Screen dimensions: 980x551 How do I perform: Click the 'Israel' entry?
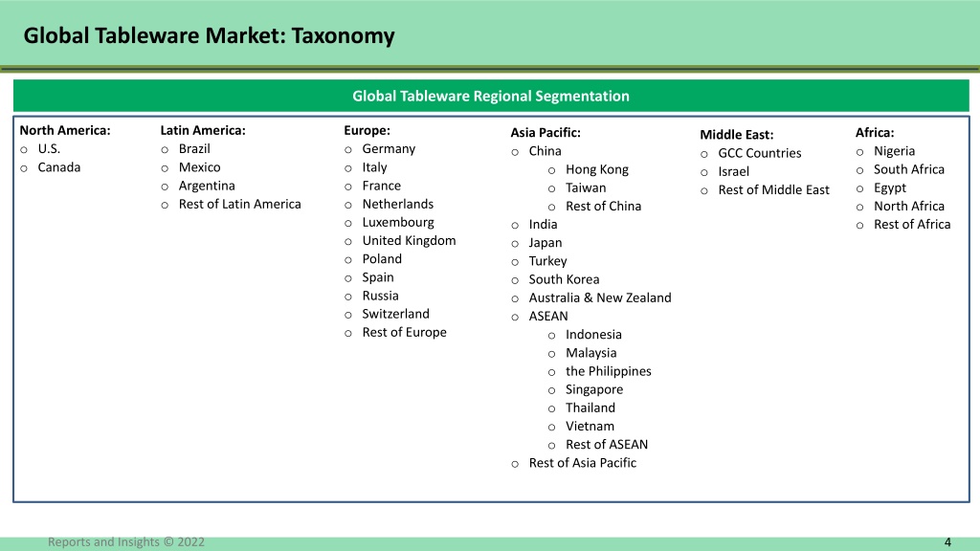click(x=733, y=172)
